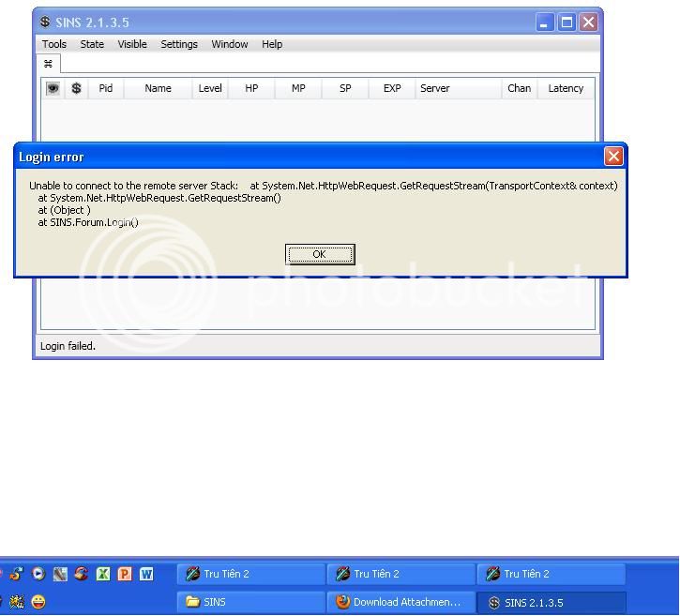
Task: Click the 'at SINS.Forum.Login()' stack line
Action: [x=88, y=222]
